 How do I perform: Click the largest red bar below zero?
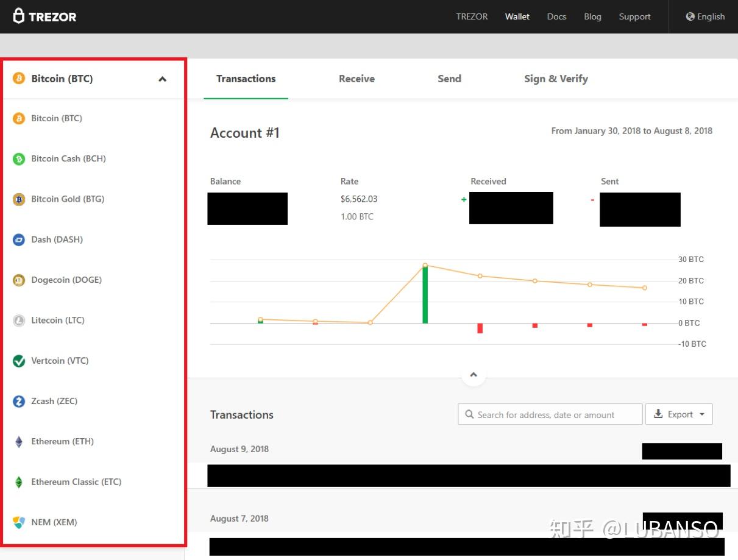click(x=480, y=328)
